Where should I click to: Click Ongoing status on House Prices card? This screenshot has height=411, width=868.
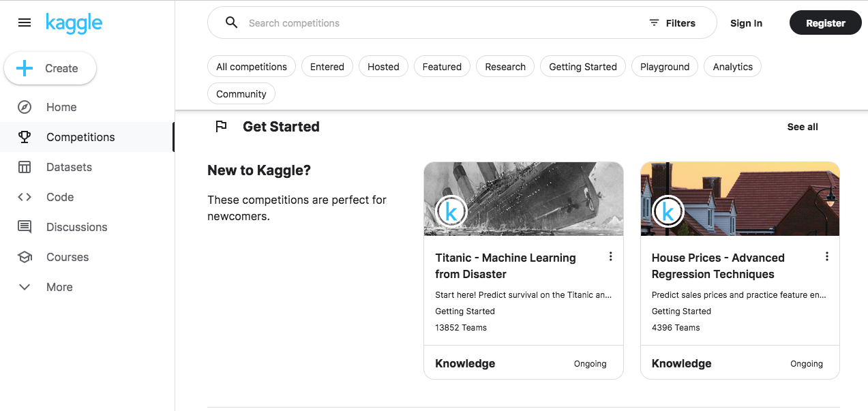[807, 364]
